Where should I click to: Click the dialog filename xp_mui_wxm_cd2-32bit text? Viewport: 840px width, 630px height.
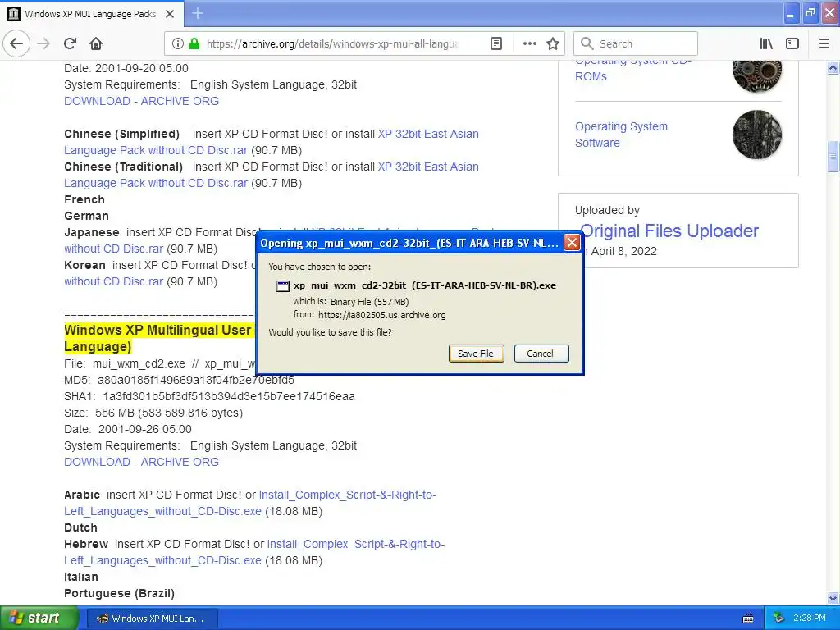[x=425, y=285]
